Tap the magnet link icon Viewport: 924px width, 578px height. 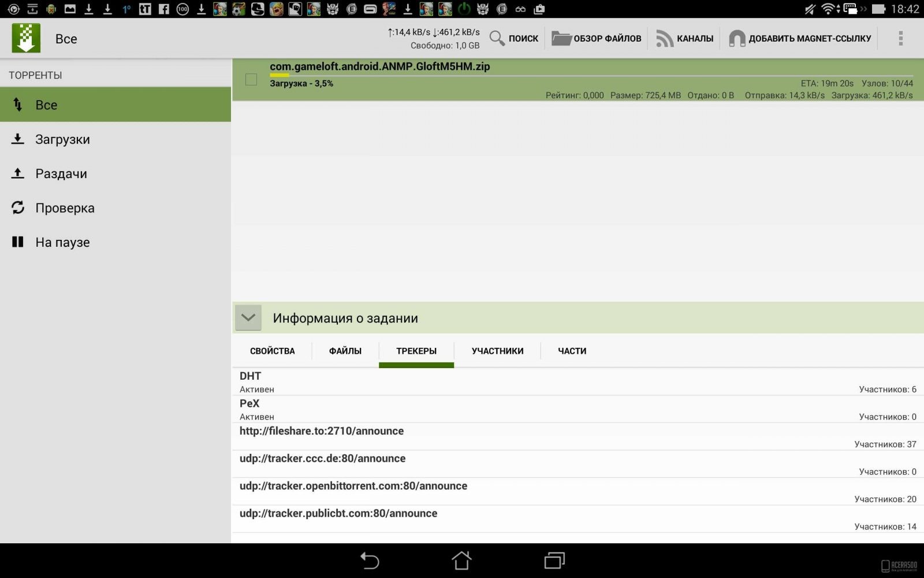(x=737, y=39)
